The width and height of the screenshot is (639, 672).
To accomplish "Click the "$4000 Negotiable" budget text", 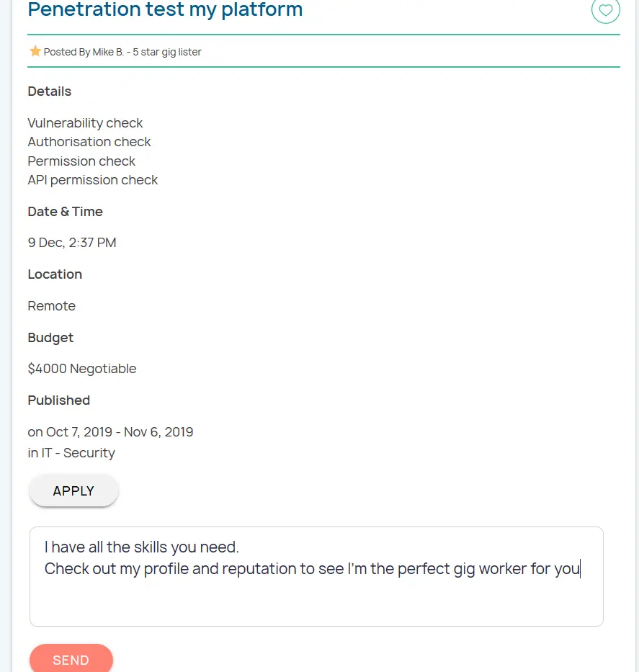I will click(82, 369).
